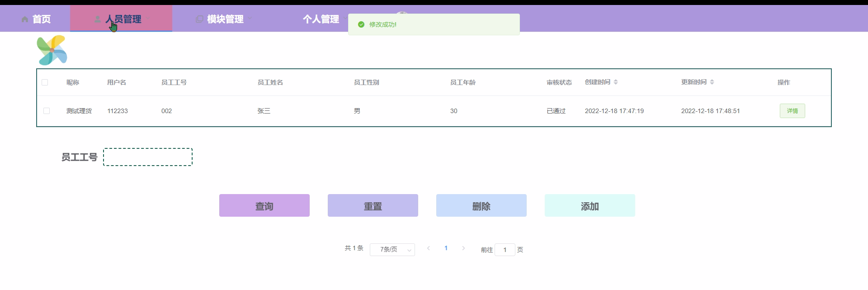Click the home icon beside 首页
Viewport: 868px width, 290px height.
tap(25, 19)
